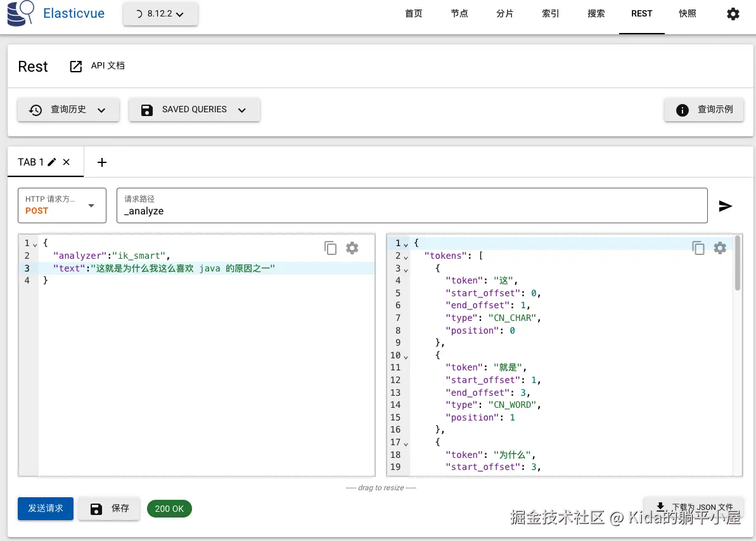The image size is (756, 541).
Task: Click the 查询示例 button
Action: coord(704,110)
